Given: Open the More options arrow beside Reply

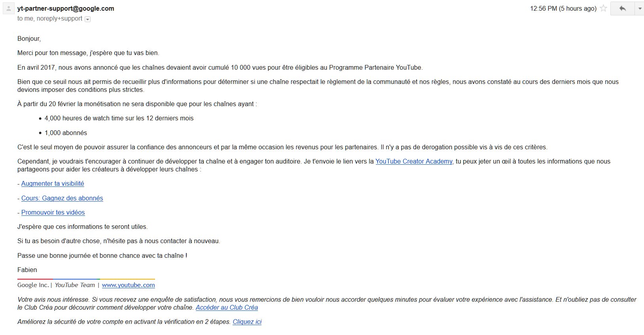Looking at the screenshot, I should pos(639,8).
